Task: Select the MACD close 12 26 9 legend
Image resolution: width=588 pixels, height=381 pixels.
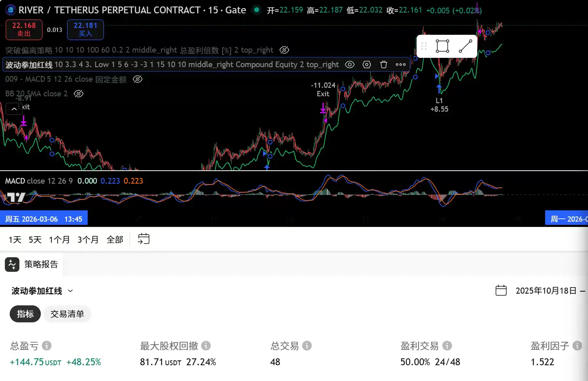Action: [39, 181]
